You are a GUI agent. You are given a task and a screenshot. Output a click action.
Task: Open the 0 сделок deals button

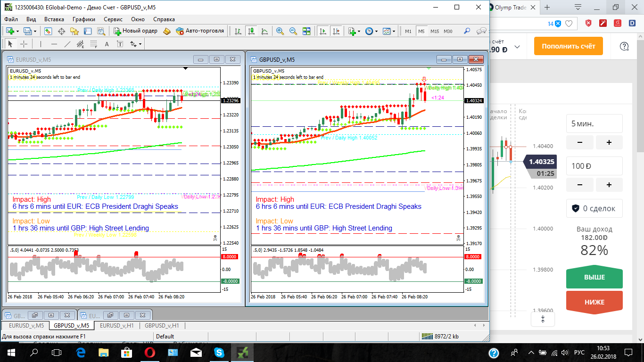tap(594, 208)
